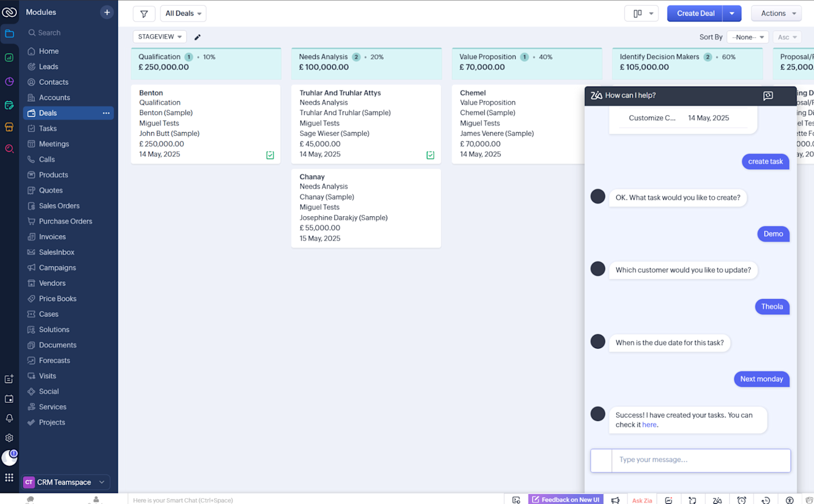
Task: Open the notifications bell icon
Action: pyautogui.click(x=9, y=418)
